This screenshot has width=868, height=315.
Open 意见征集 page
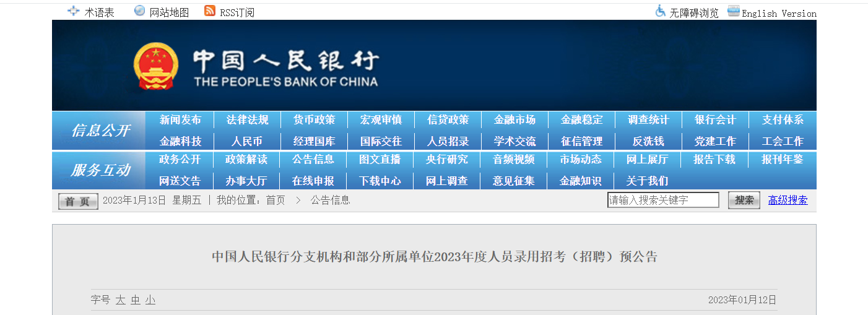(514, 181)
